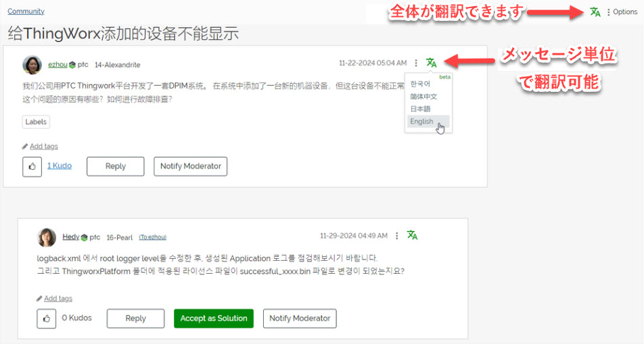
Task: Reply to ezhou's original post
Action: (x=116, y=166)
